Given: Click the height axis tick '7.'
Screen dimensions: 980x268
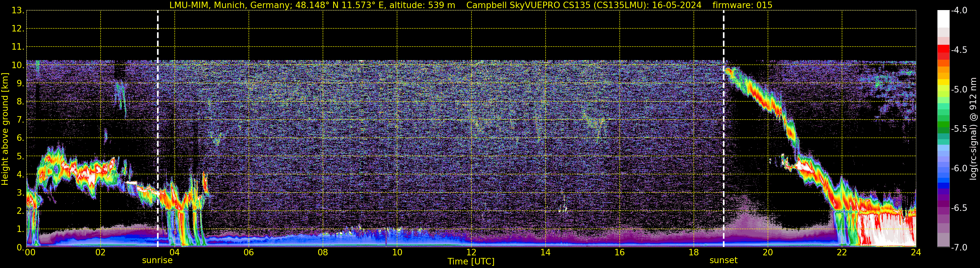Looking at the screenshot, I should 20,120.
